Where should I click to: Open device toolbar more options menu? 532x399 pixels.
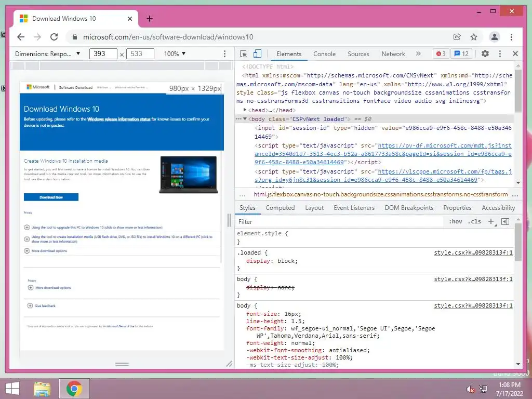click(224, 54)
